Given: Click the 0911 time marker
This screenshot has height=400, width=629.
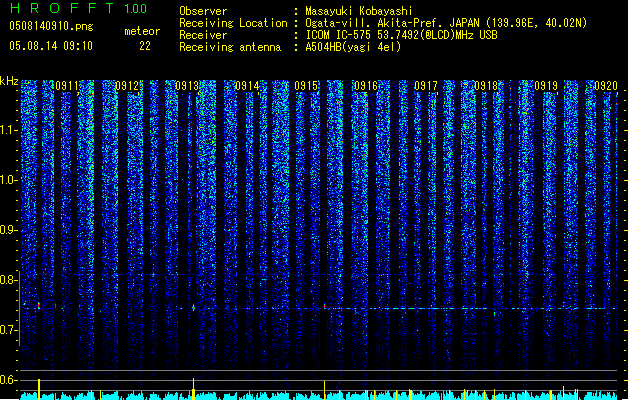Looking at the screenshot, I should coord(67,86).
